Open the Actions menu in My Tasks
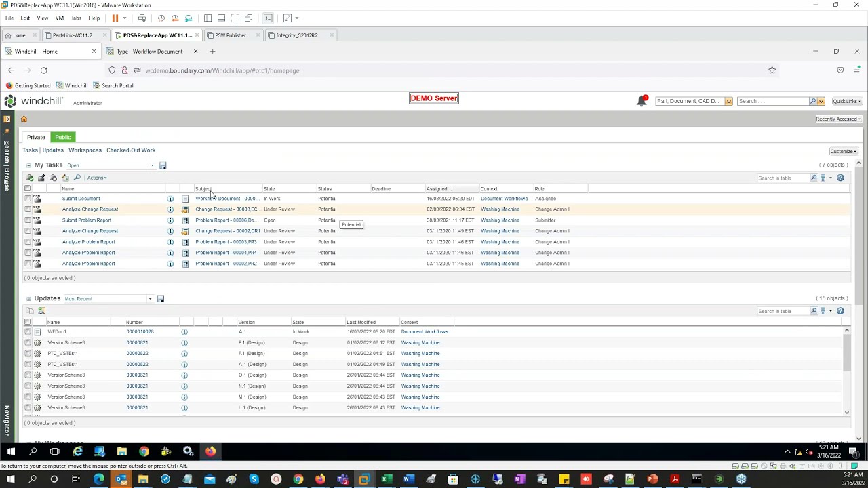 pos(96,178)
